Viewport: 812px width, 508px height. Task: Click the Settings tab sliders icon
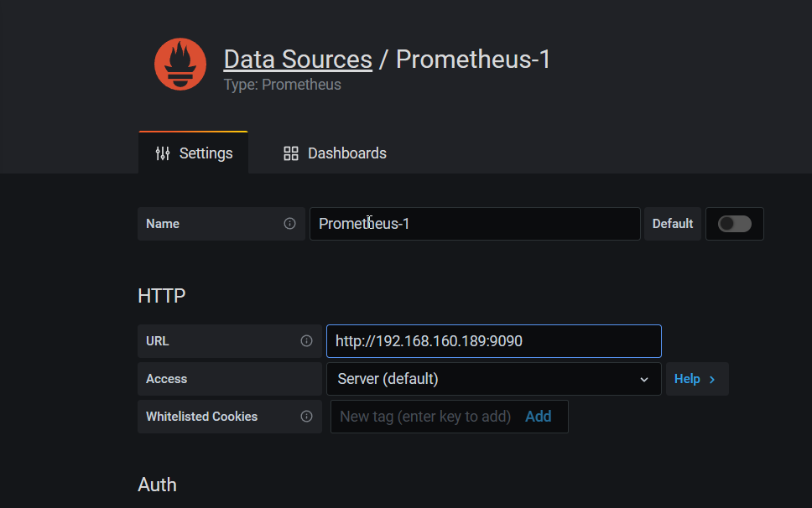coord(163,153)
